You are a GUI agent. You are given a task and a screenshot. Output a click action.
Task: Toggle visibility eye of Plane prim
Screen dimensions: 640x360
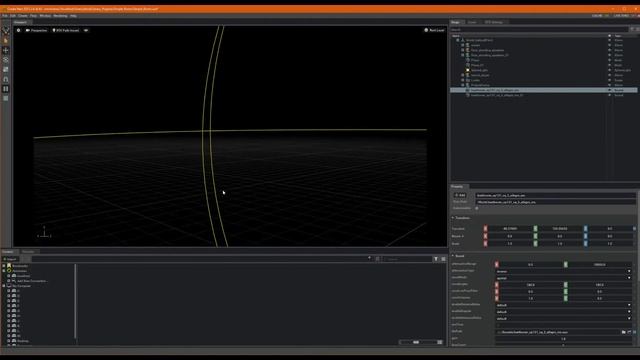tap(610, 60)
